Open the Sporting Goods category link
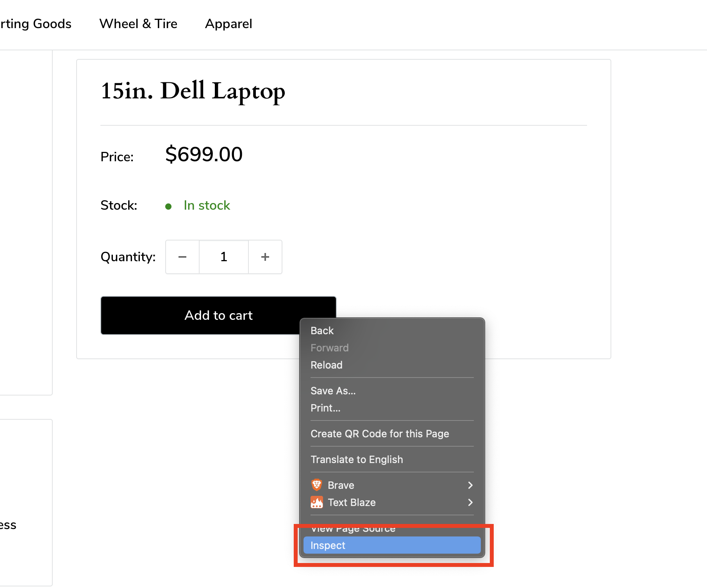 coord(36,24)
